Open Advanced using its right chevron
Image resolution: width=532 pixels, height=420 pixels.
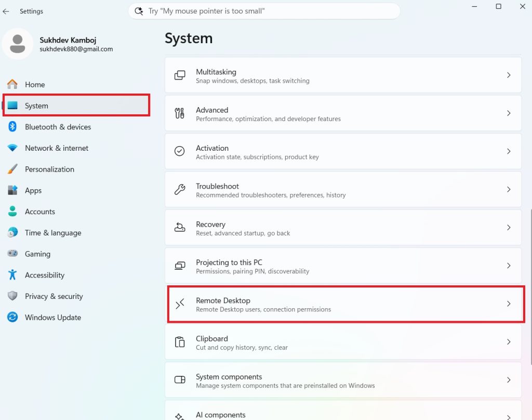tap(509, 113)
